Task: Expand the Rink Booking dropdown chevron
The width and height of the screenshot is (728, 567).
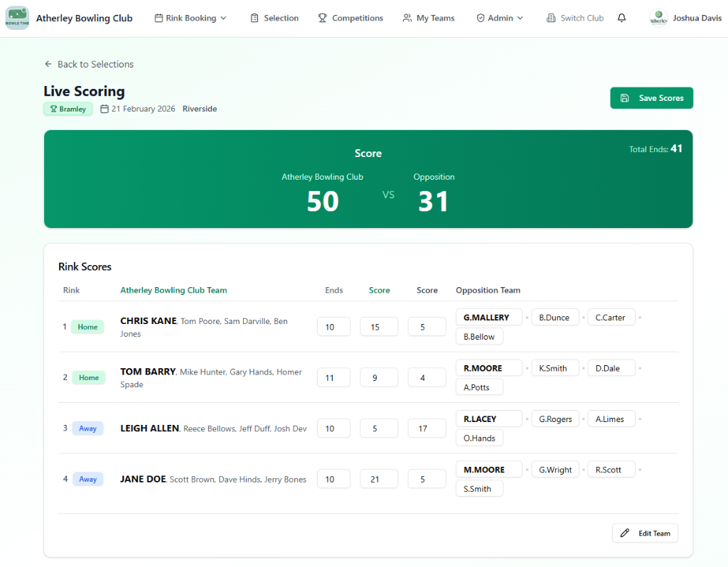Action: point(223,18)
